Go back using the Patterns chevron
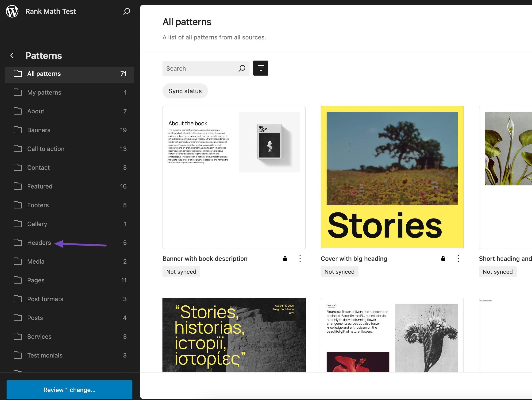Image resolution: width=532 pixels, height=400 pixels. 12,56
